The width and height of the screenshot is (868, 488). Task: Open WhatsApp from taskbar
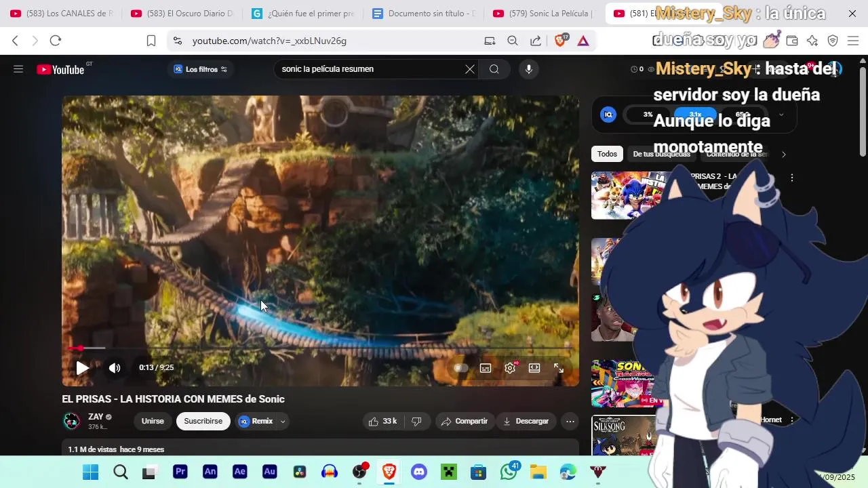(509, 471)
